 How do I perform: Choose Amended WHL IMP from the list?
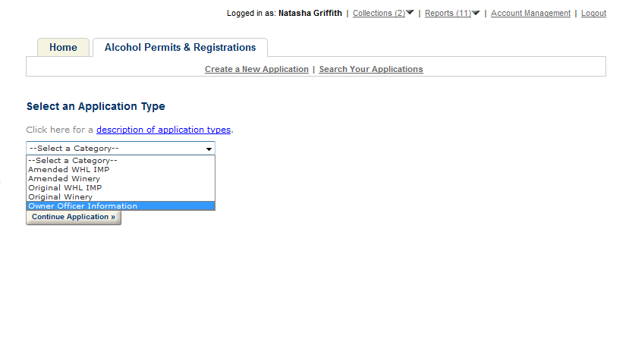(x=69, y=170)
